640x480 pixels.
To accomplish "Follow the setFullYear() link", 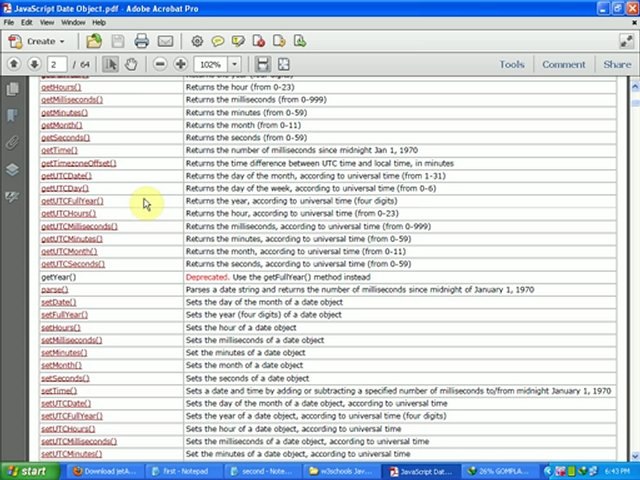I will click(x=64, y=315).
